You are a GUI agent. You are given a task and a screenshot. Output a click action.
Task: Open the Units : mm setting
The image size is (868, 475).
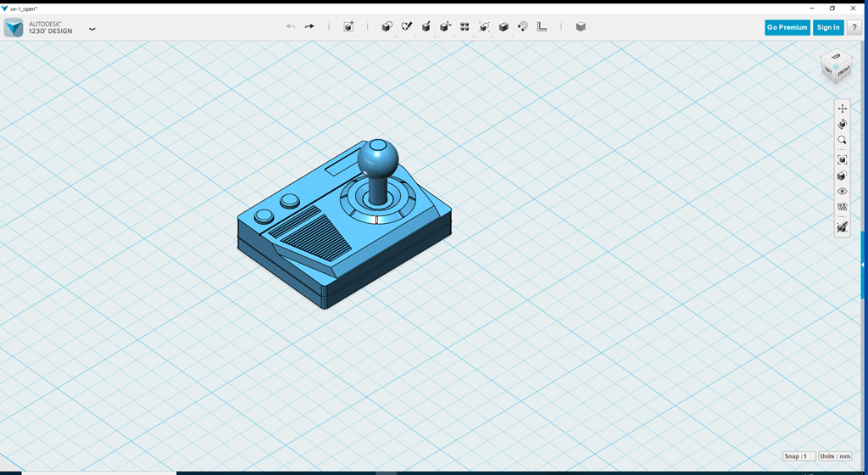tap(835, 456)
